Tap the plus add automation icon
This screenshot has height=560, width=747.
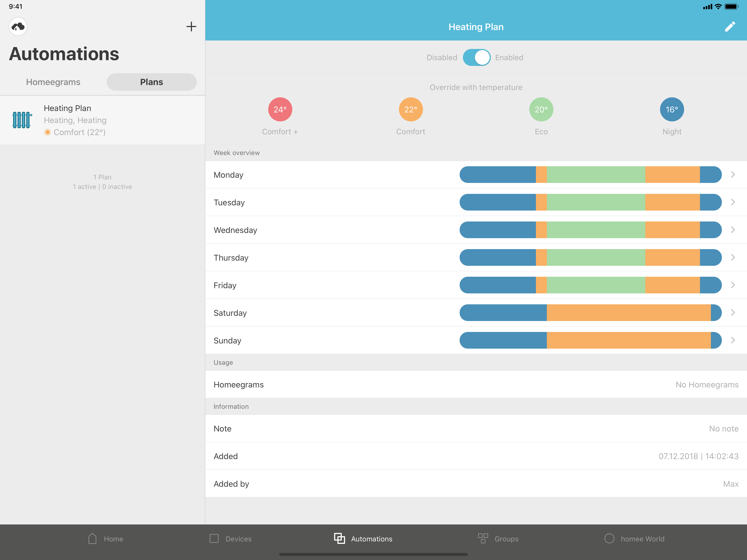pyautogui.click(x=191, y=27)
